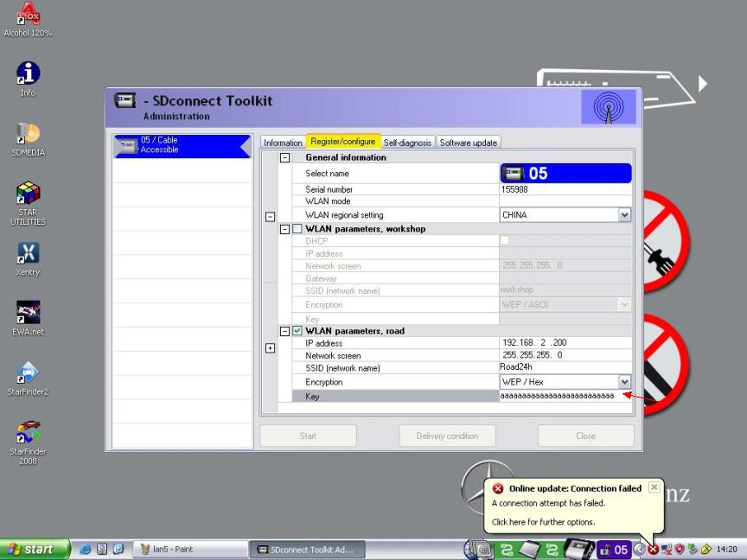Click the workshop SSID value 'workshop'
This screenshot has width=747, height=560.
516,290
